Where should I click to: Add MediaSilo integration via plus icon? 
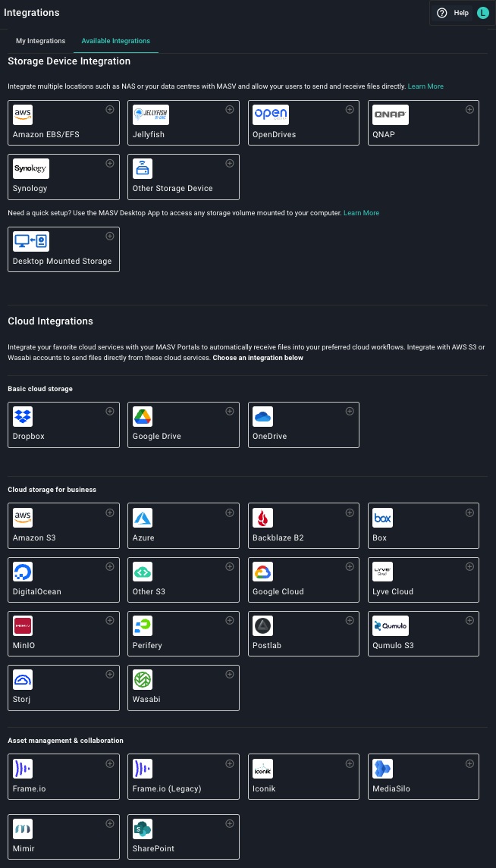click(x=469, y=763)
